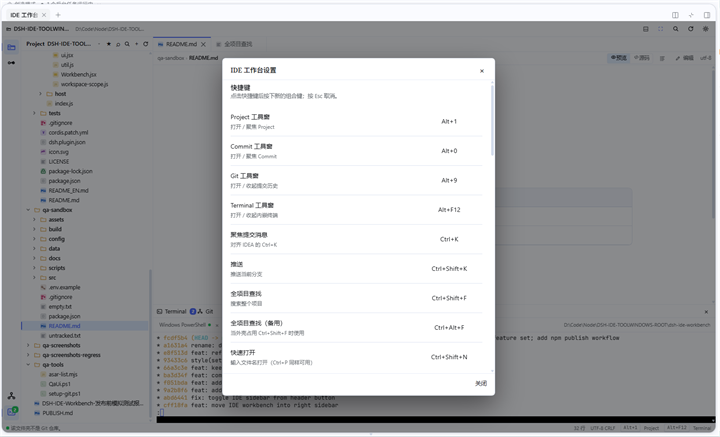Change the Project 工具窗 Alt+1 shortcut
720x437 pixels.
pos(449,122)
